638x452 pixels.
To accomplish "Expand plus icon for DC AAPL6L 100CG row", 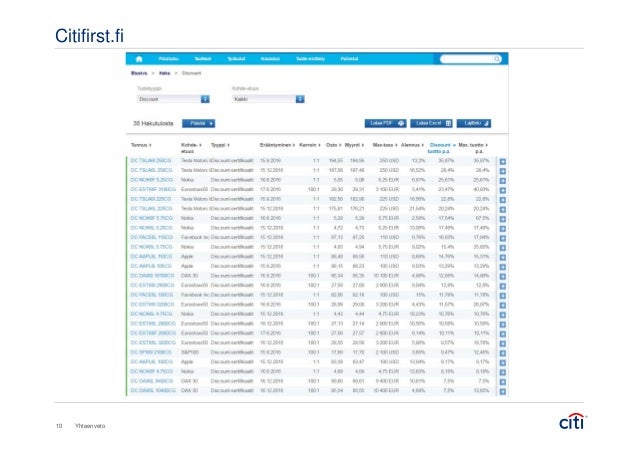I will click(x=503, y=362).
